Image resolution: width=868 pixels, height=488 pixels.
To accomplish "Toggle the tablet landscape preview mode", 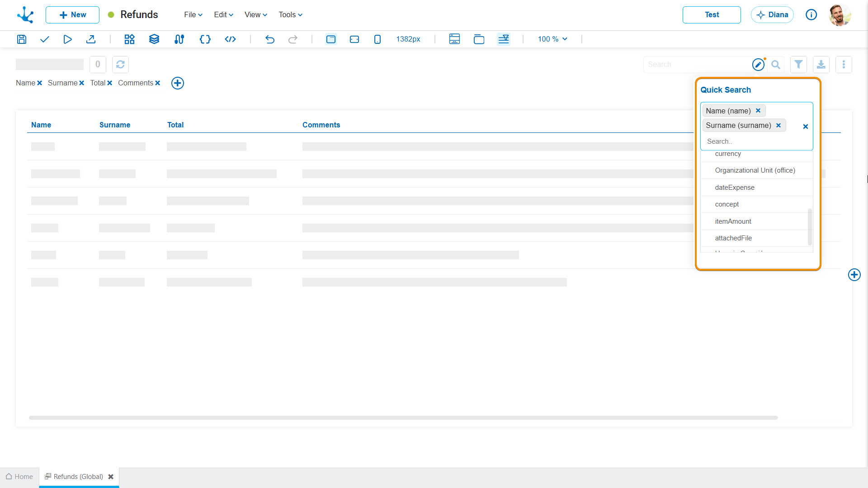I will (354, 39).
